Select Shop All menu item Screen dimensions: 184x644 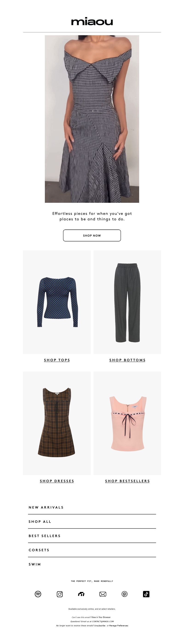pyautogui.click(x=92, y=522)
